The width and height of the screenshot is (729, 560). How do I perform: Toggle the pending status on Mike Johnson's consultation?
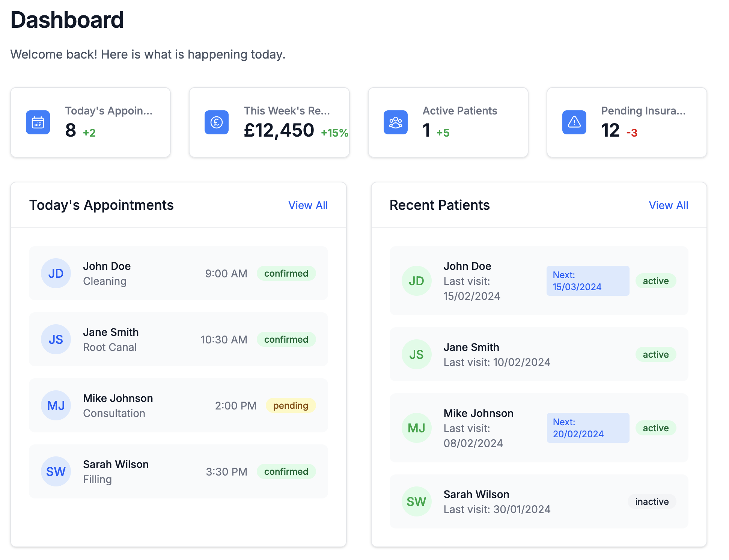tap(291, 405)
